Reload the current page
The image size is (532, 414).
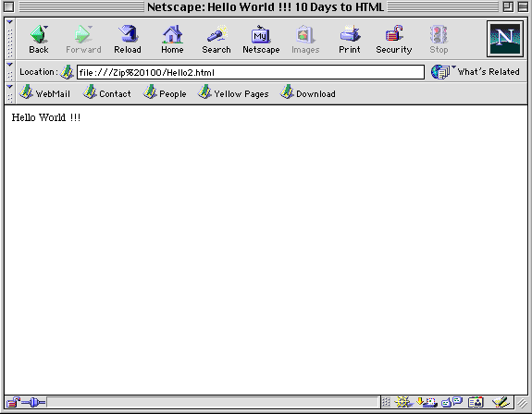(x=128, y=40)
